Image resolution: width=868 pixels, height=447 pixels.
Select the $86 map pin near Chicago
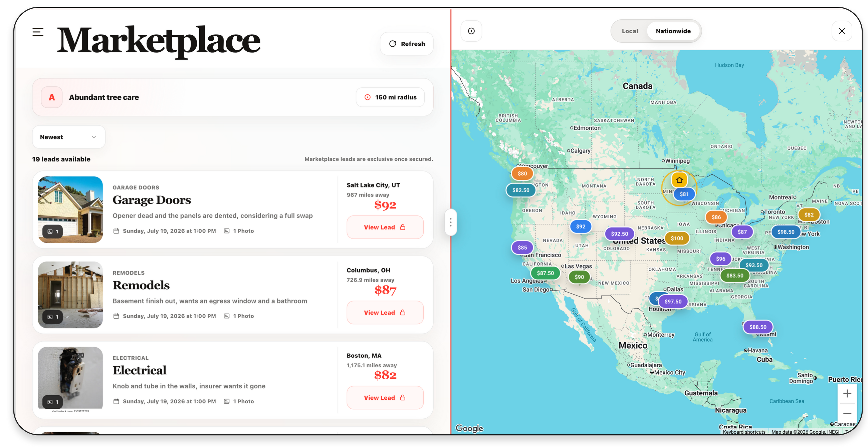(x=716, y=217)
